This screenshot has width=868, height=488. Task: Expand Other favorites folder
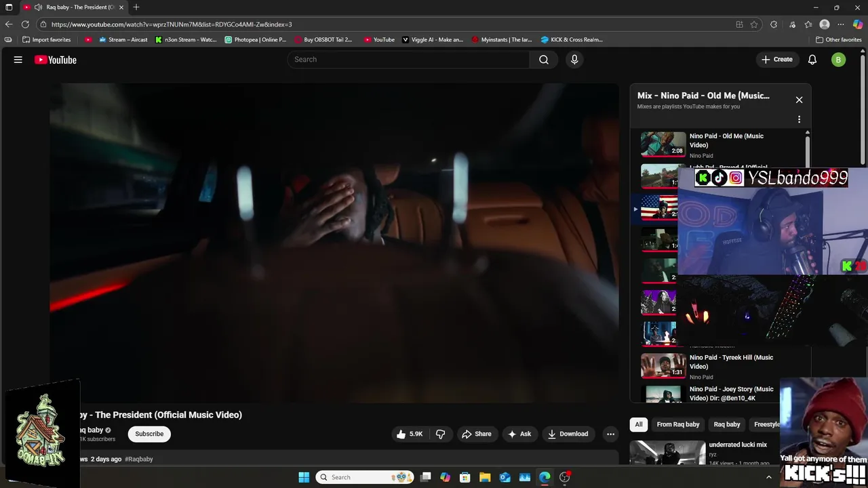839,39
